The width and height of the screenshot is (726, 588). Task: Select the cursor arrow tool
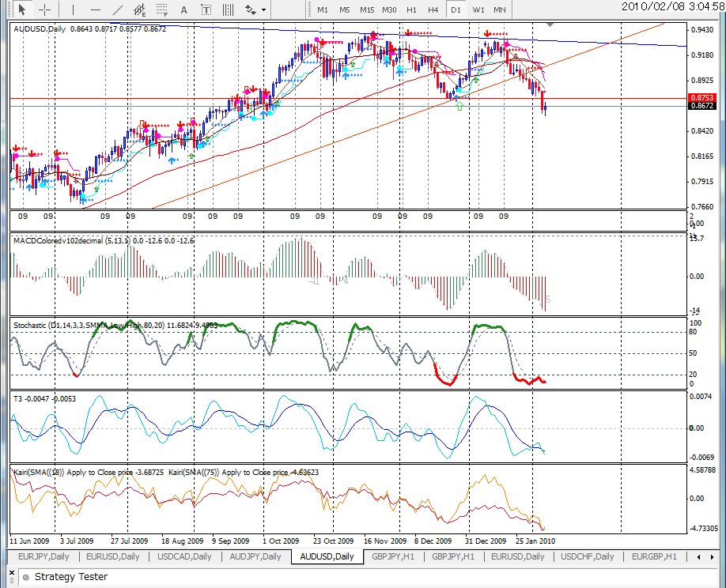click(x=22, y=9)
